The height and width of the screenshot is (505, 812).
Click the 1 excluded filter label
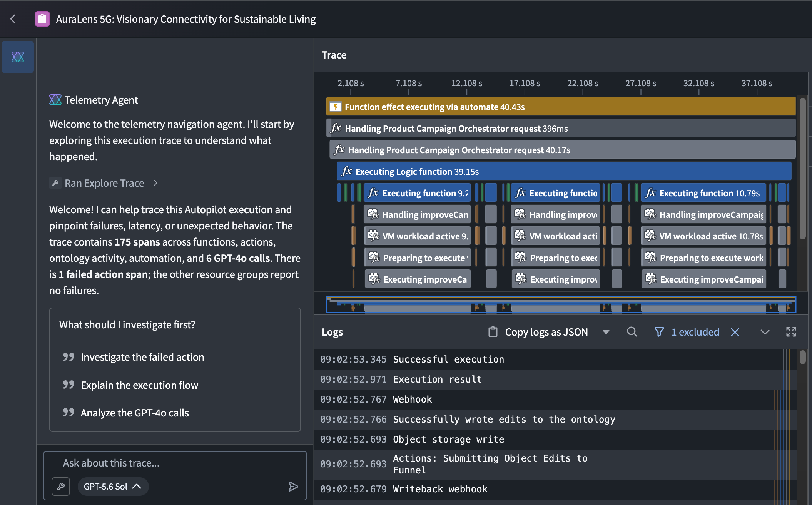[695, 332]
